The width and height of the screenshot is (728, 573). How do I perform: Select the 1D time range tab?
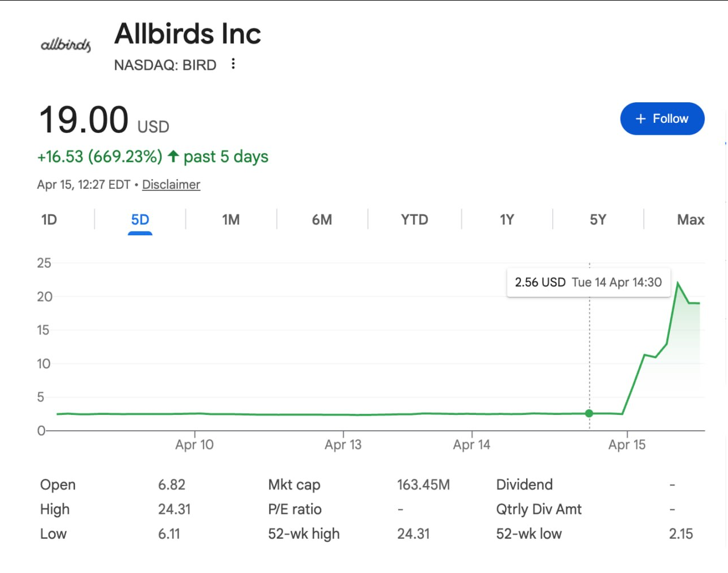coord(49,219)
